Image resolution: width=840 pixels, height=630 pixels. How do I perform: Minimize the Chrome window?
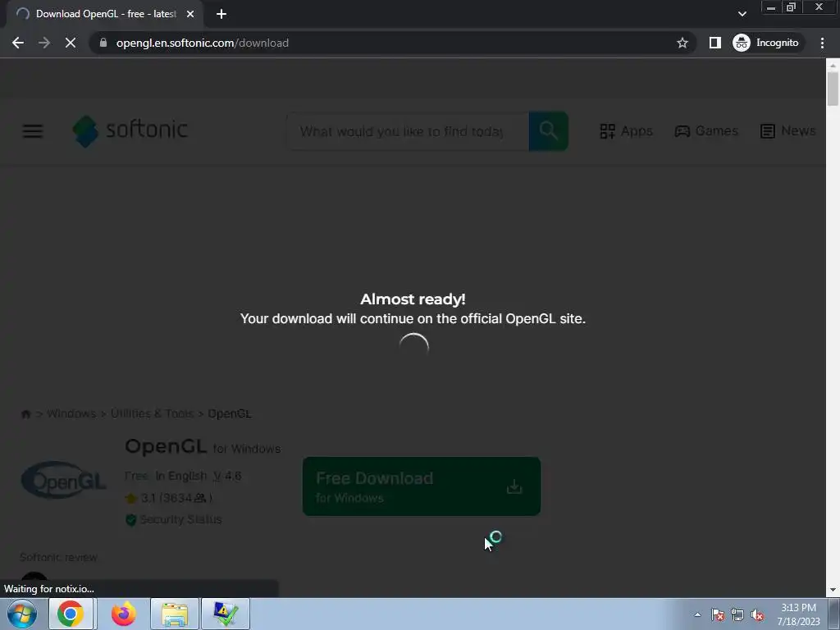pos(771,7)
